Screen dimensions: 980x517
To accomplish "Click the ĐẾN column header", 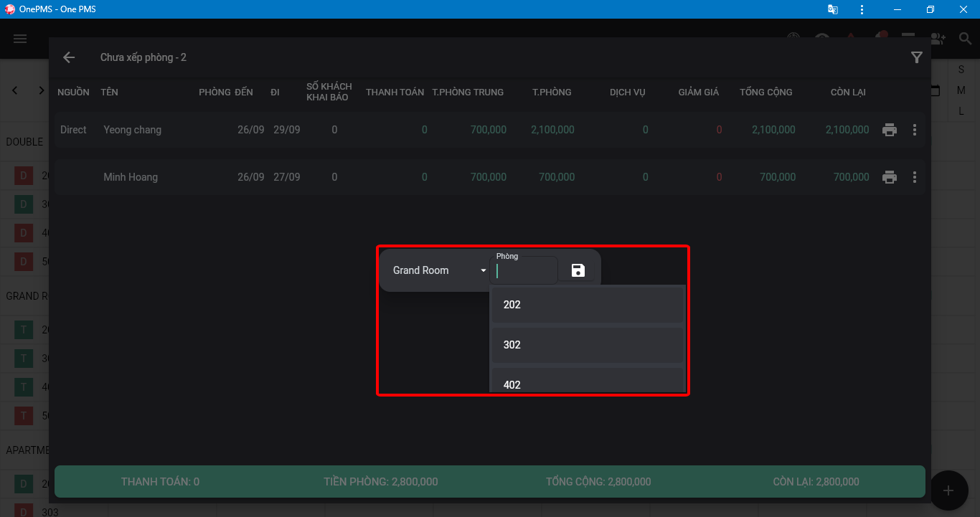I will [244, 92].
